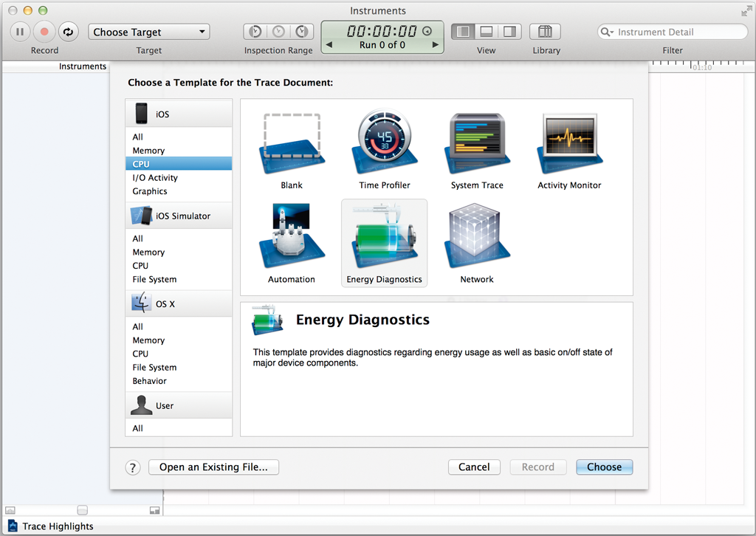Click the timer display mode icon
The image size is (756, 536).
(x=427, y=31)
